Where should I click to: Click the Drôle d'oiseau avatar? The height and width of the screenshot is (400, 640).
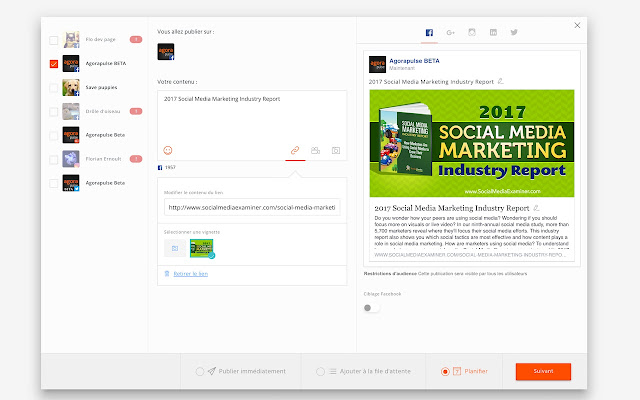pos(71,111)
